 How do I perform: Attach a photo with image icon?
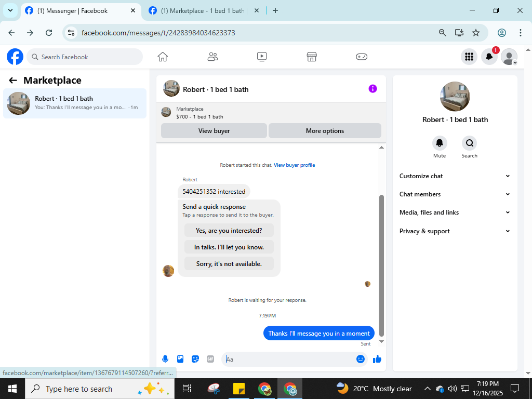180,359
